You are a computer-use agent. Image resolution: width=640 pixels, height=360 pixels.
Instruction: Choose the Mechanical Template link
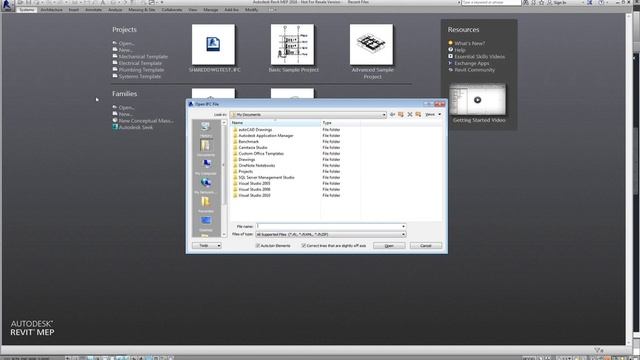point(143,57)
